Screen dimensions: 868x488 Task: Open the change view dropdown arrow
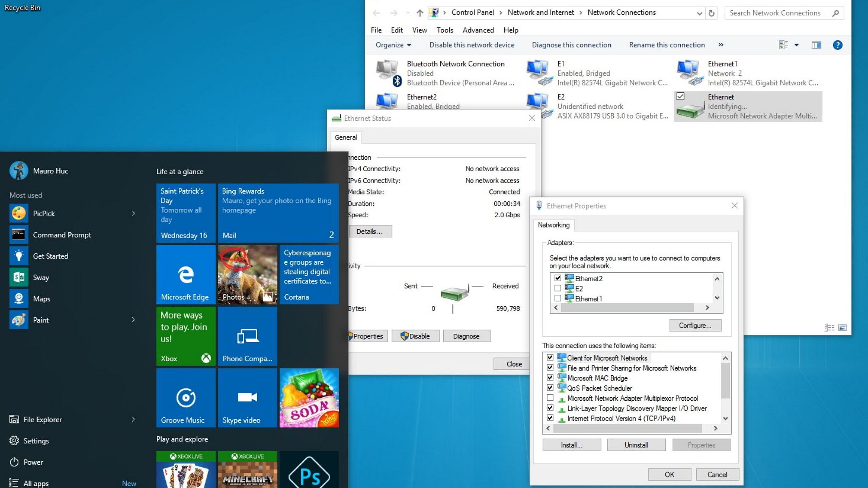796,45
